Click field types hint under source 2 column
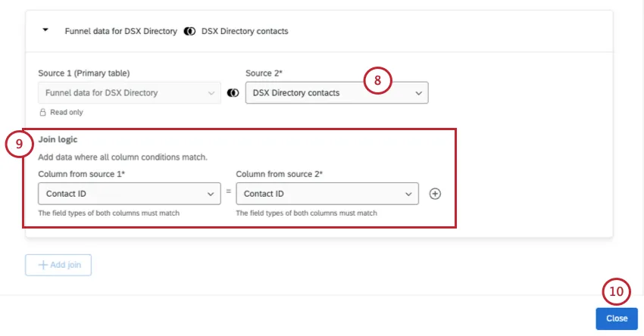This screenshot has height=336, width=644. tap(306, 213)
